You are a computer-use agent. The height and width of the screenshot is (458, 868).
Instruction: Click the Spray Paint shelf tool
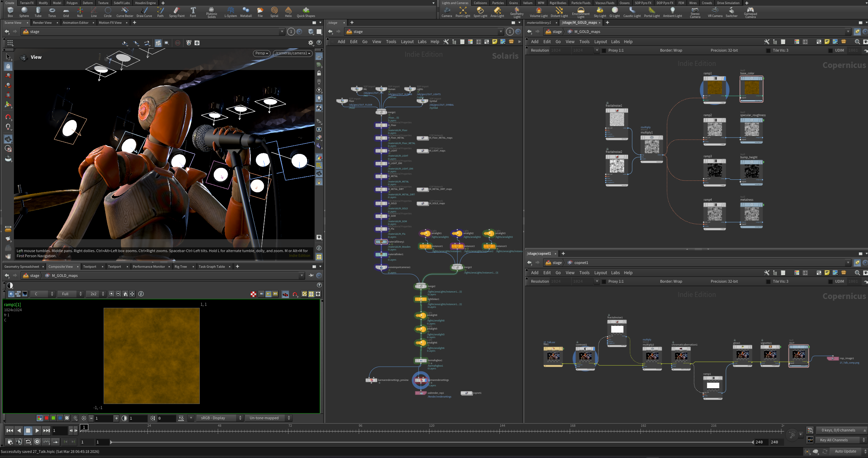coord(177,12)
